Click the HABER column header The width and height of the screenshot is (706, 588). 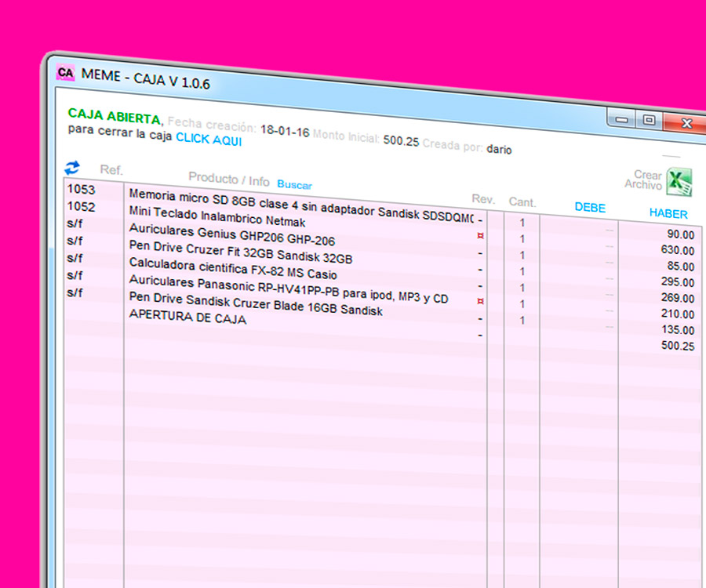coord(668,213)
